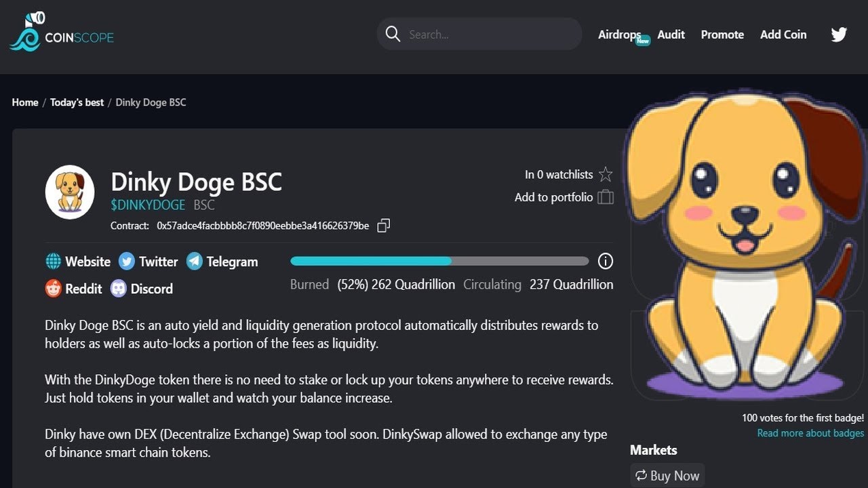
Task: Click the Add to portfolio briefcase icon
Action: pos(606,197)
